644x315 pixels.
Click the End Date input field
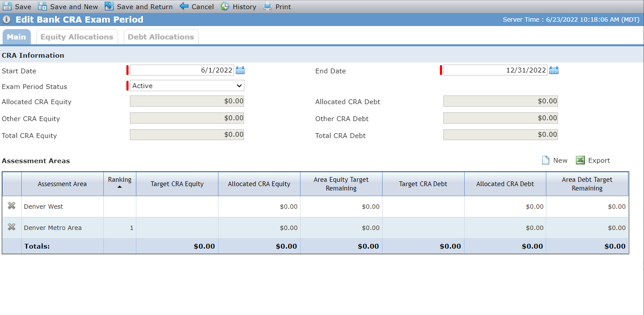495,70
